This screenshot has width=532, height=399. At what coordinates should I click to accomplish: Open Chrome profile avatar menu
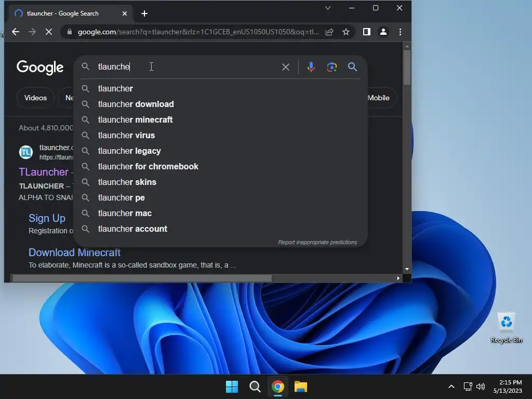pyautogui.click(x=383, y=32)
